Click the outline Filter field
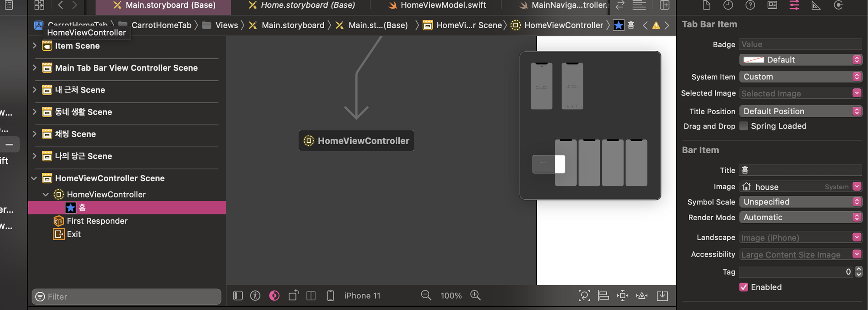This screenshot has width=868, height=310. [x=126, y=297]
